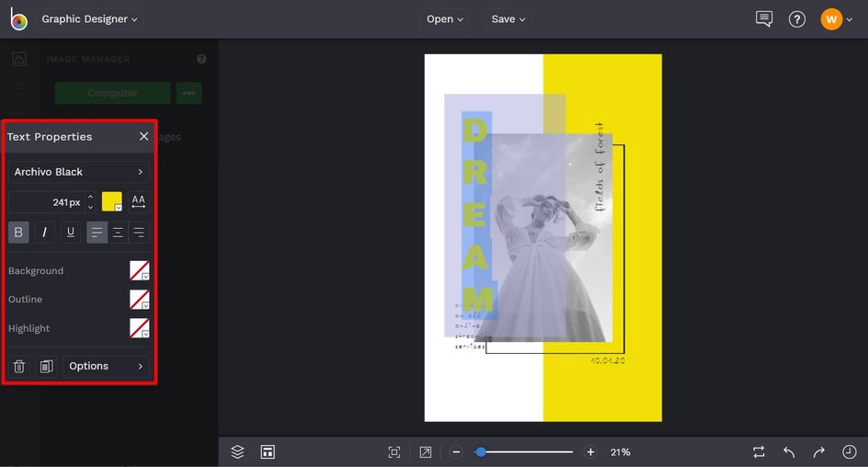Image resolution: width=868 pixels, height=467 pixels.
Task: Redo the last action
Action: (818, 452)
